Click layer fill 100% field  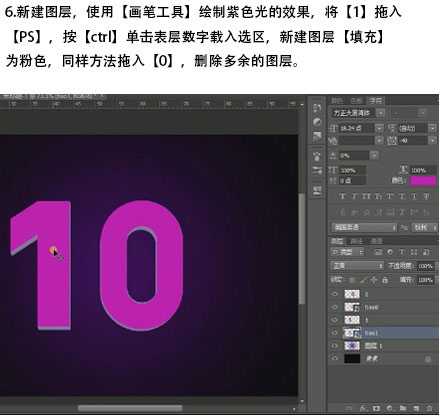click(x=426, y=280)
